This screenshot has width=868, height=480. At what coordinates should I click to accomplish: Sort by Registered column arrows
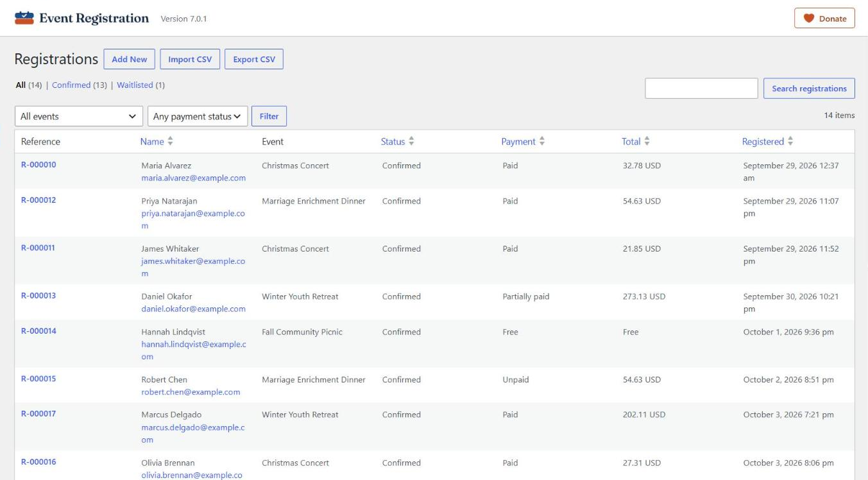790,141
